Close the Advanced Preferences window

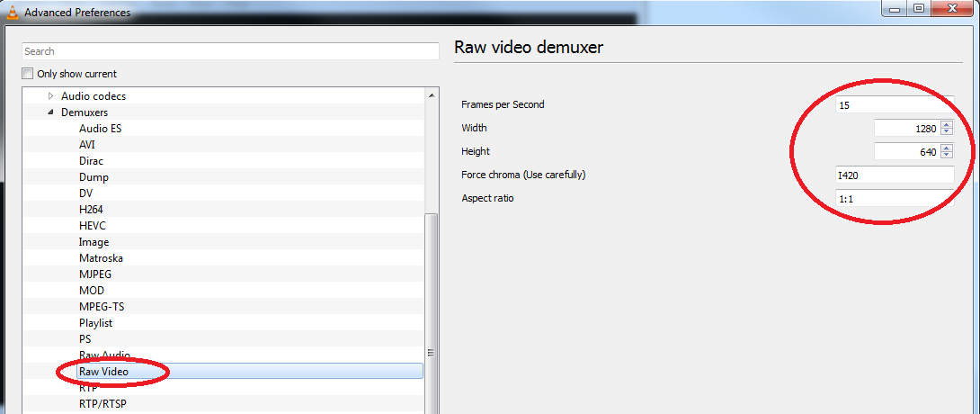(x=954, y=7)
